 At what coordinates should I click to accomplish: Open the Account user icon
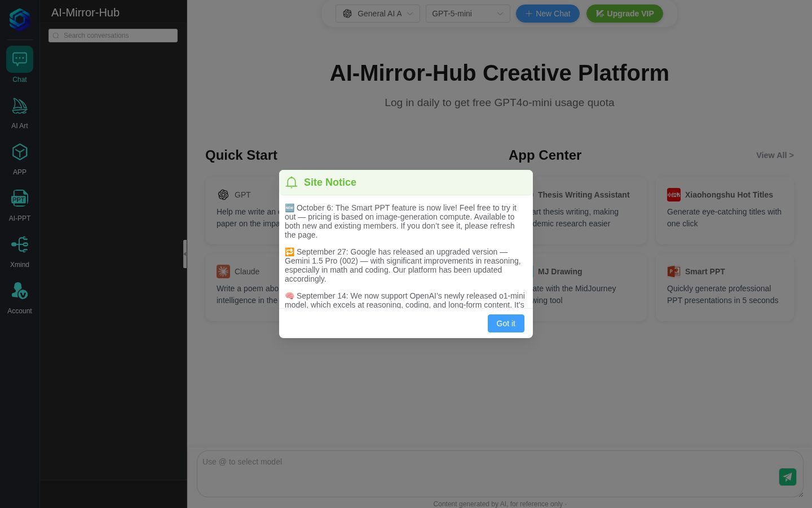point(20,291)
